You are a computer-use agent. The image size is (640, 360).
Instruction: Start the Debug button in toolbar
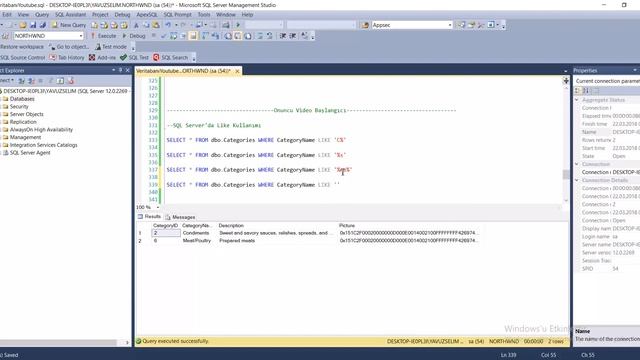click(134, 36)
